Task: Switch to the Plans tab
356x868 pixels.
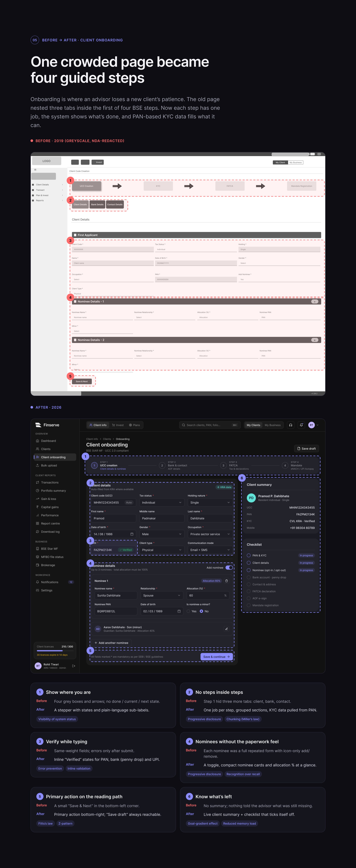Action: click(135, 425)
